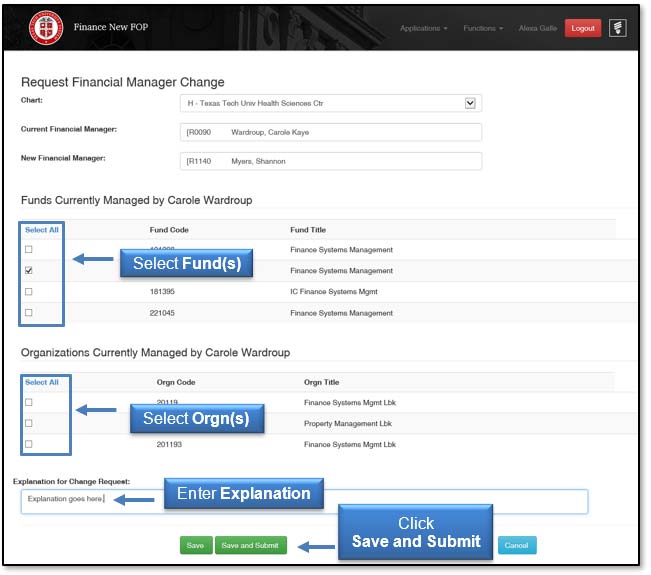Click the Fund Title column header

tap(308, 230)
